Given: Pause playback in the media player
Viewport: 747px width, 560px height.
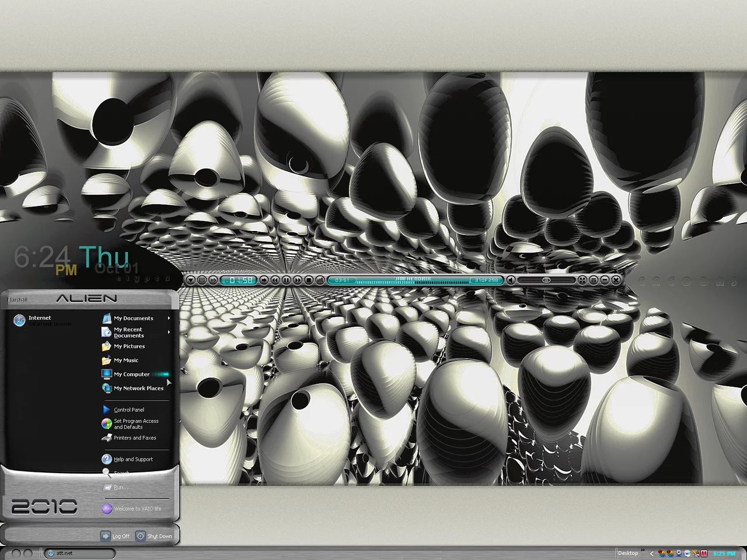Looking at the screenshot, I should coord(287,280).
